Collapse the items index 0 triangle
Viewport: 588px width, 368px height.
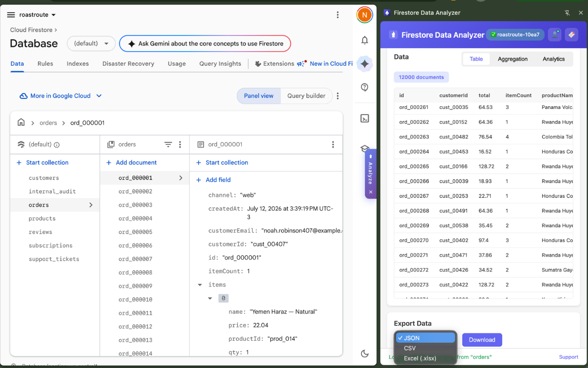click(210, 299)
